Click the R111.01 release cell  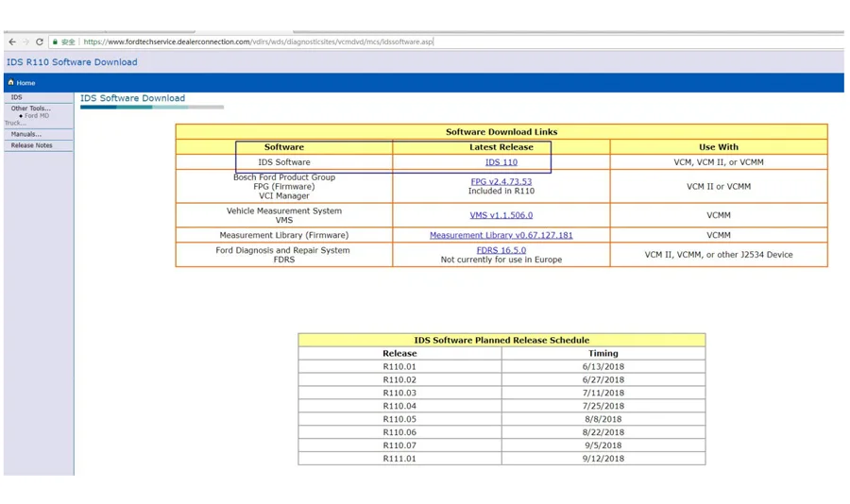click(399, 459)
